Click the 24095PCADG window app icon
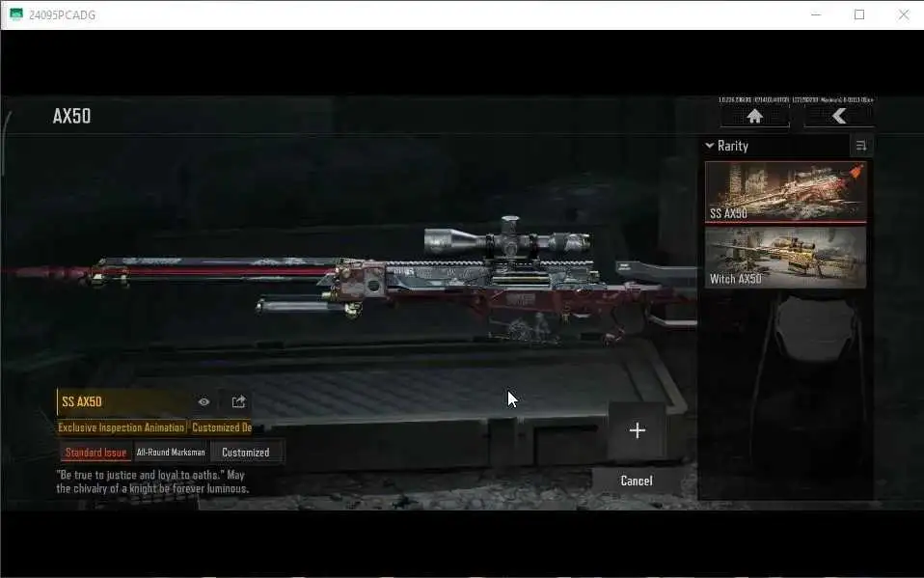The image size is (924, 578). (16, 14)
